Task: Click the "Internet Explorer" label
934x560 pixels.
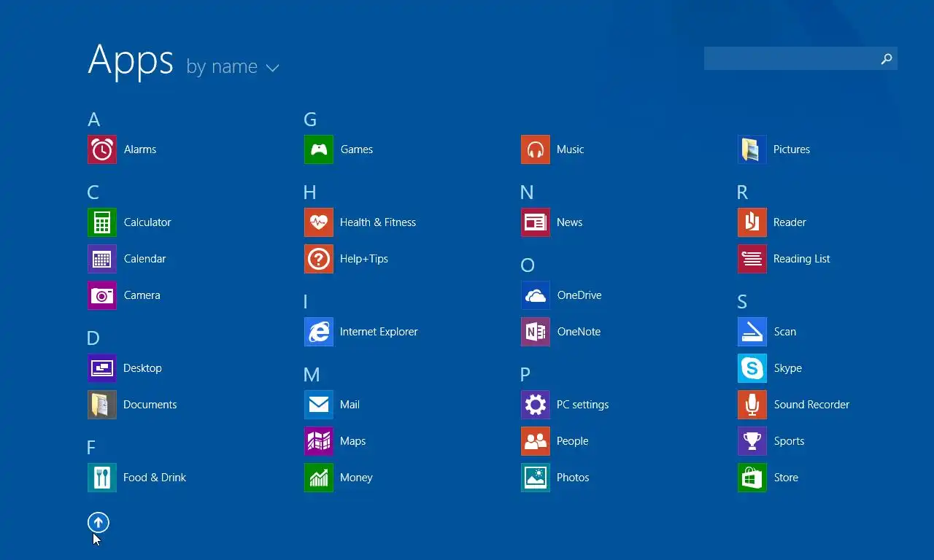Action: pyautogui.click(x=379, y=332)
